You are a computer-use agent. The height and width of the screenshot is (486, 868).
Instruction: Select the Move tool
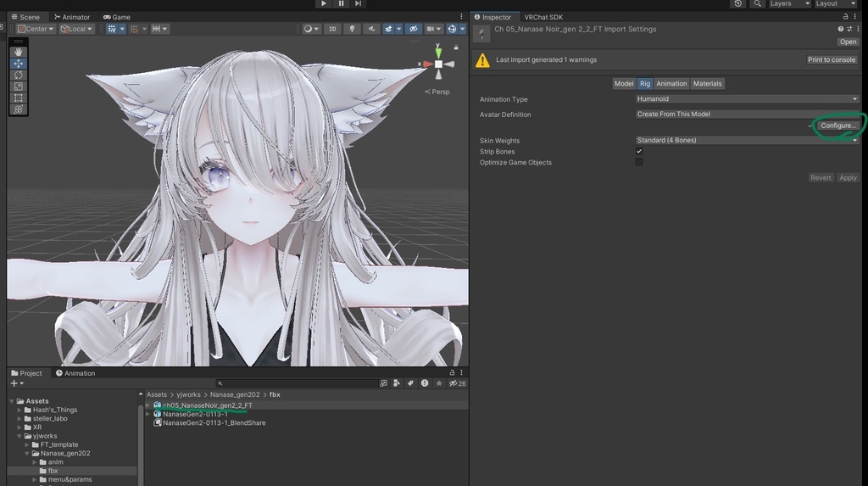click(x=19, y=63)
